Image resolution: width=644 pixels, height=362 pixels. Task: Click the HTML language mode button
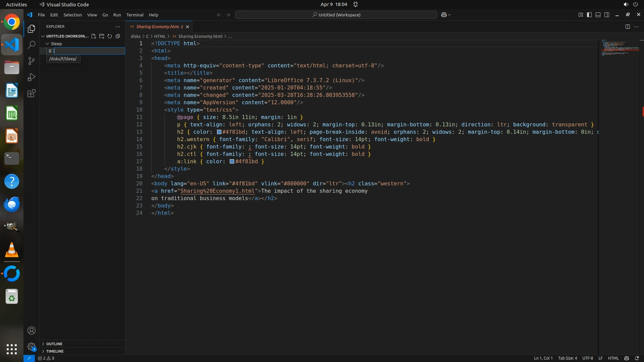[x=613, y=358]
